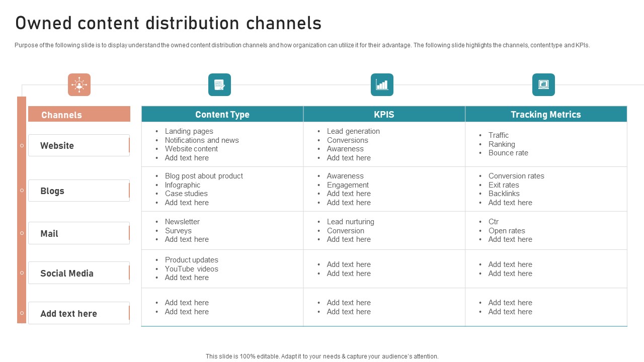Select the Website channel box
The width and height of the screenshot is (644, 362).
(x=79, y=145)
